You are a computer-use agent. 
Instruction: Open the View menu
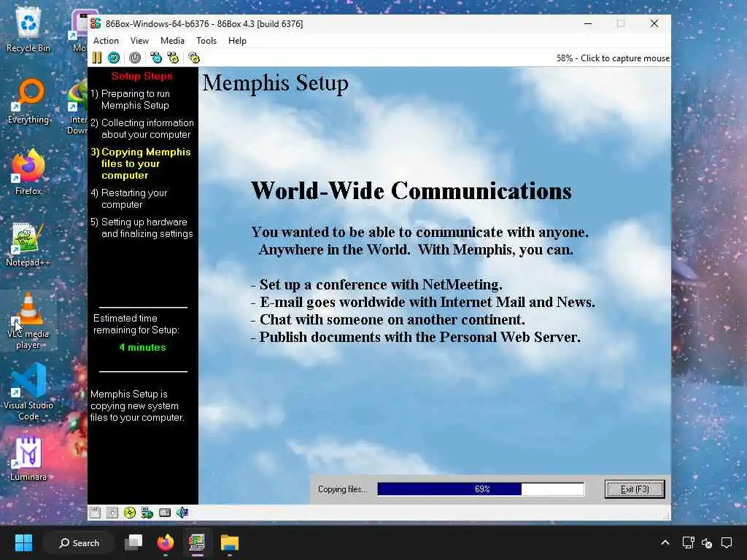pos(139,41)
